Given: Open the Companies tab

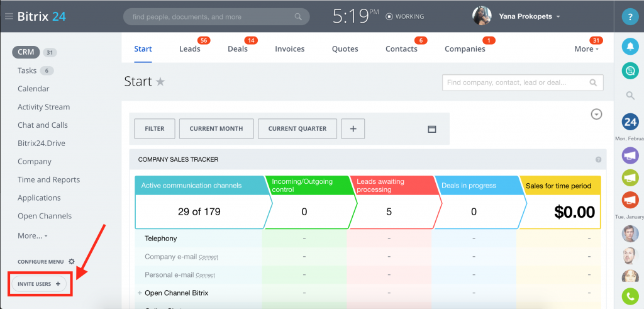Looking at the screenshot, I should 465,49.
